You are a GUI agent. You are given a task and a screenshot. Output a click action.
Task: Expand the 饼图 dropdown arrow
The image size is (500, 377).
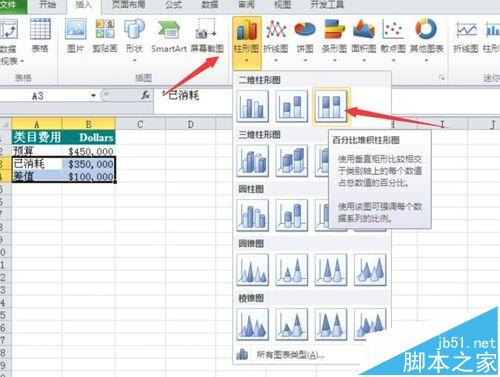click(x=305, y=60)
